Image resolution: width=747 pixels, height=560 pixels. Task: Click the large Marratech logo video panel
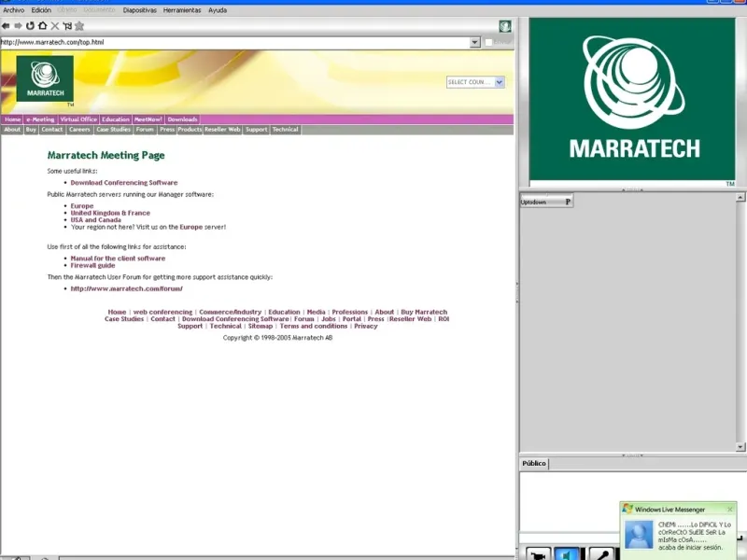pos(632,99)
